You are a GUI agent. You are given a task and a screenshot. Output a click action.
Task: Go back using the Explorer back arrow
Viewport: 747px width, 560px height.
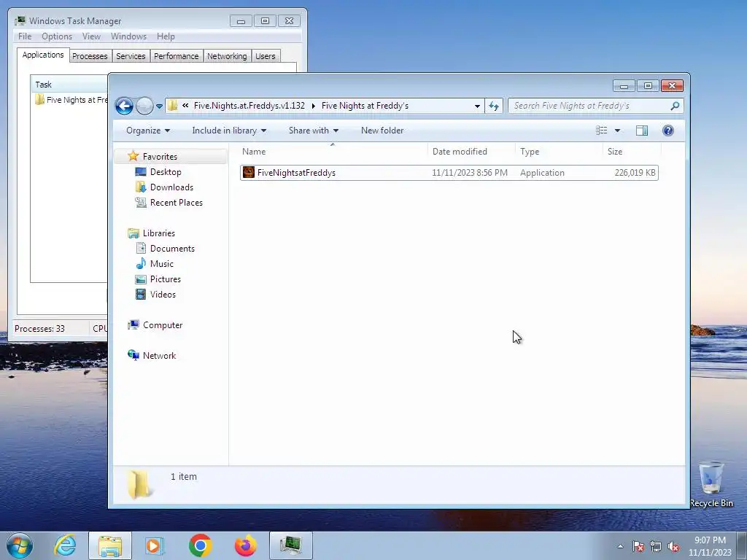tap(124, 106)
